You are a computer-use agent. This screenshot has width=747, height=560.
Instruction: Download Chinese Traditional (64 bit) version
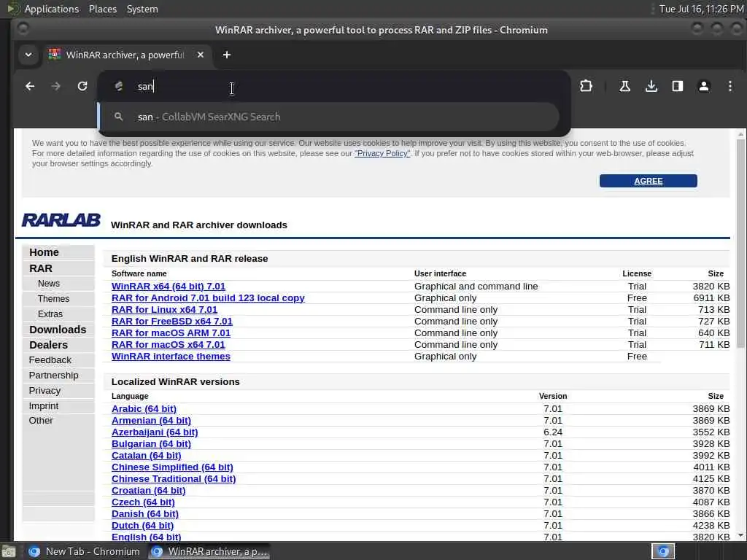[x=174, y=478]
